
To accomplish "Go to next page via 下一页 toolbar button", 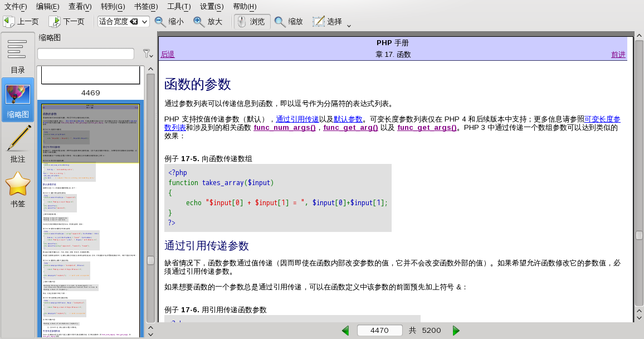I will pyautogui.click(x=66, y=21).
